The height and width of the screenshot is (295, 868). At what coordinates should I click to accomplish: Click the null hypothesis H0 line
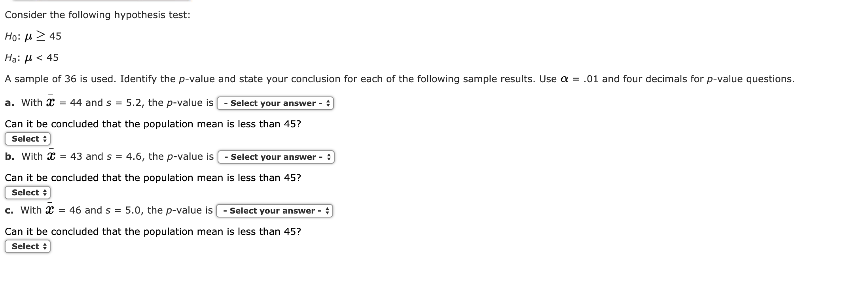coord(33,36)
